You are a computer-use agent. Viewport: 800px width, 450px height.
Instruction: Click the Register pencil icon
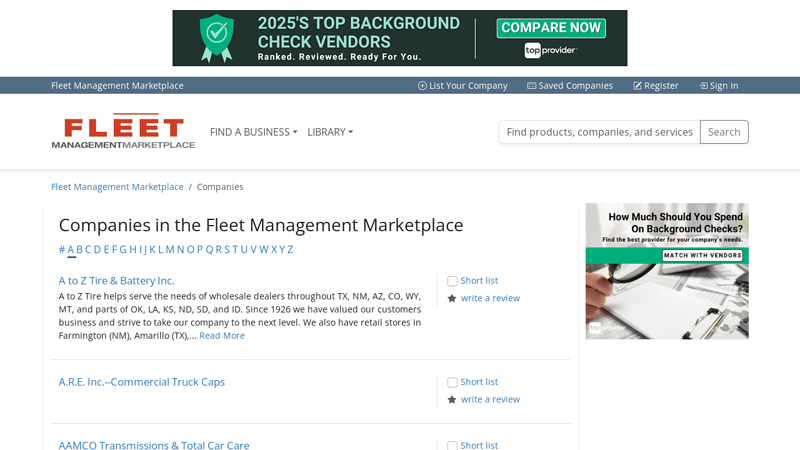click(x=637, y=86)
